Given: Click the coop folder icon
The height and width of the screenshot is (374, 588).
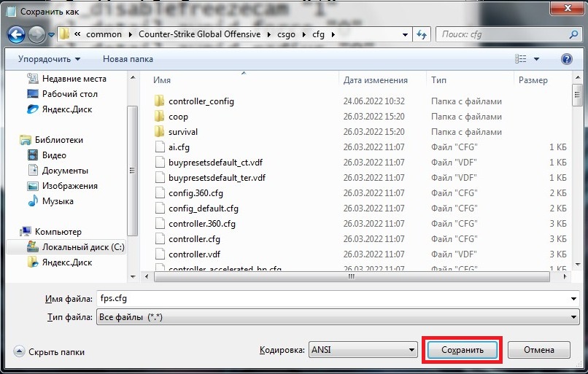Looking at the screenshot, I should tap(159, 116).
